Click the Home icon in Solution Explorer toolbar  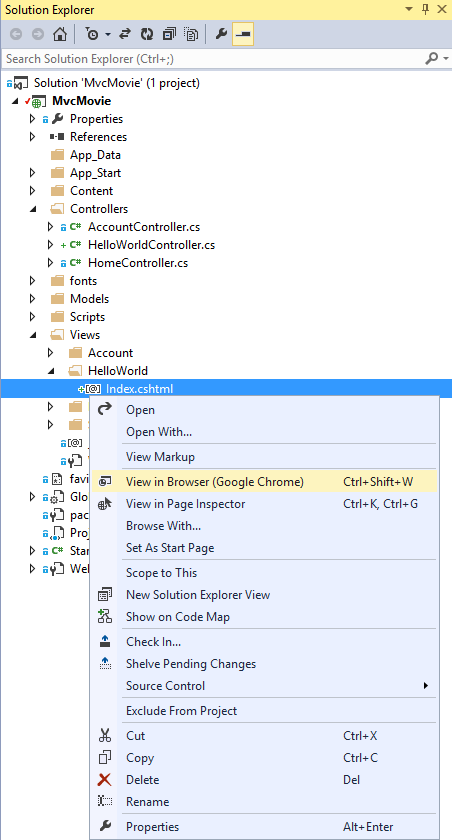pyautogui.click(x=59, y=35)
